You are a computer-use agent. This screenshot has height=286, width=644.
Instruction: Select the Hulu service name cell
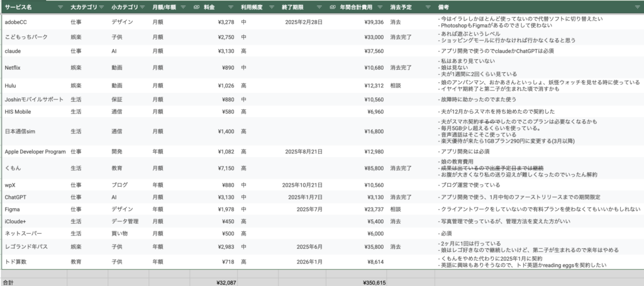coord(35,85)
